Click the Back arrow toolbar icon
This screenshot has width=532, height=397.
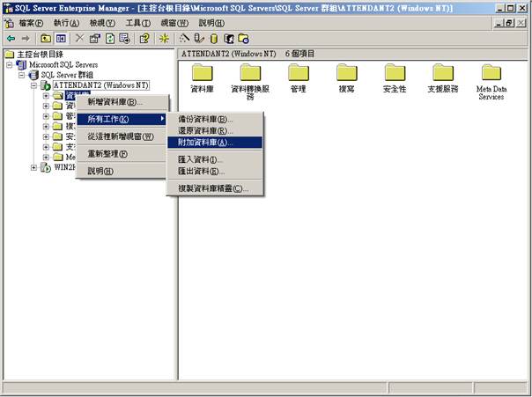pyautogui.click(x=11, y=39)
